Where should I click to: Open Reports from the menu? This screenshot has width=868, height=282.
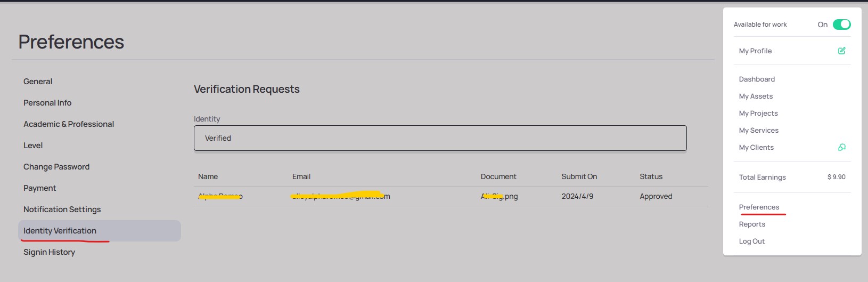752,224
